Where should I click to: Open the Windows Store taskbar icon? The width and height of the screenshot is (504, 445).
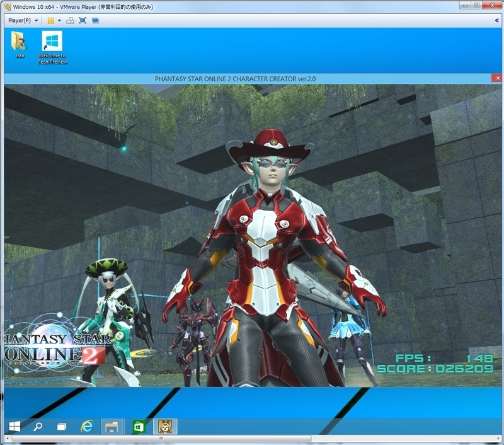click(139, 427)
